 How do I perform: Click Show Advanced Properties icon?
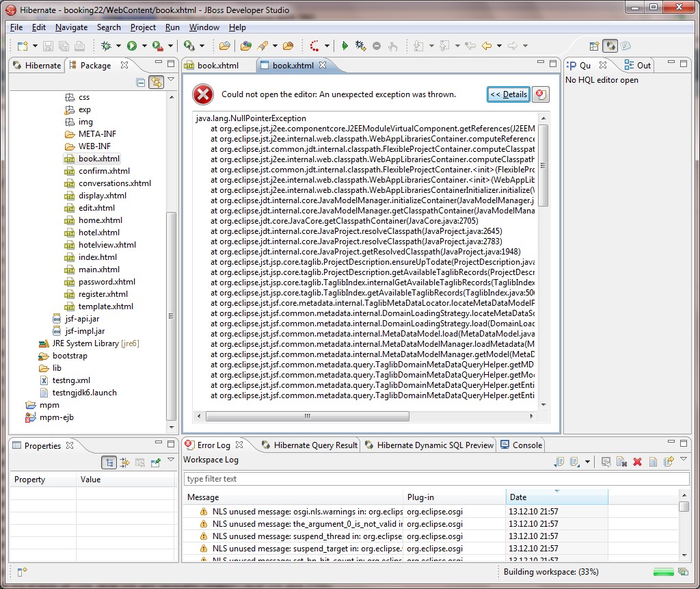coord(125,462)
